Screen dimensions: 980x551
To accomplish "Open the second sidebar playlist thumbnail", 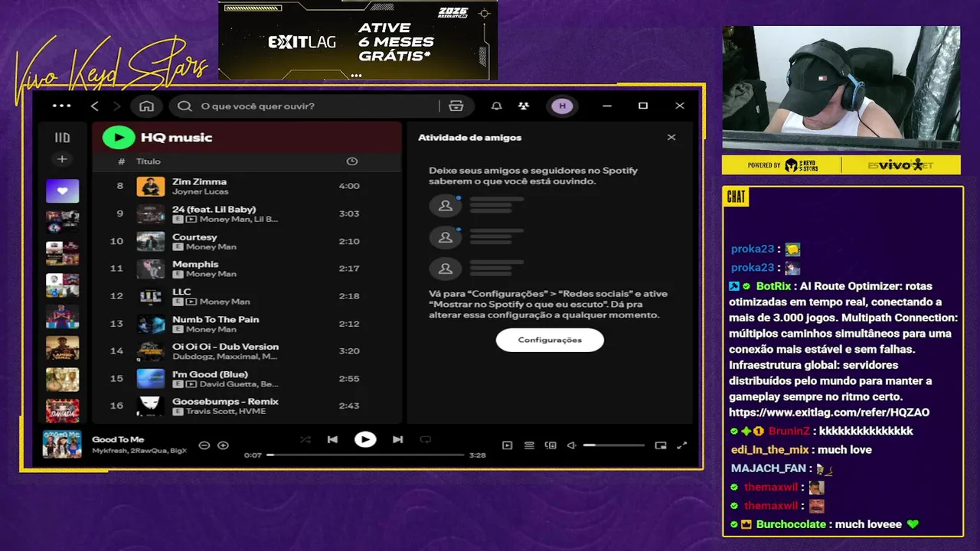I will 62,222.
